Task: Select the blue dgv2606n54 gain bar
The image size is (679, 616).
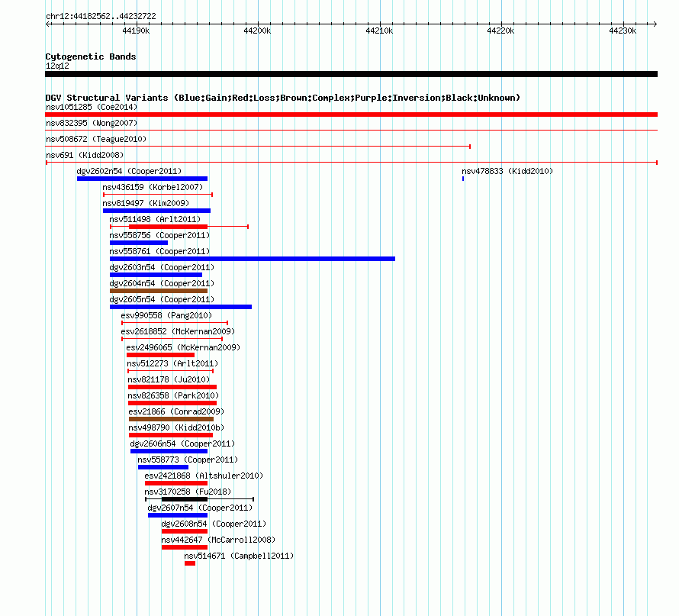Action: (x=169, y=451)
